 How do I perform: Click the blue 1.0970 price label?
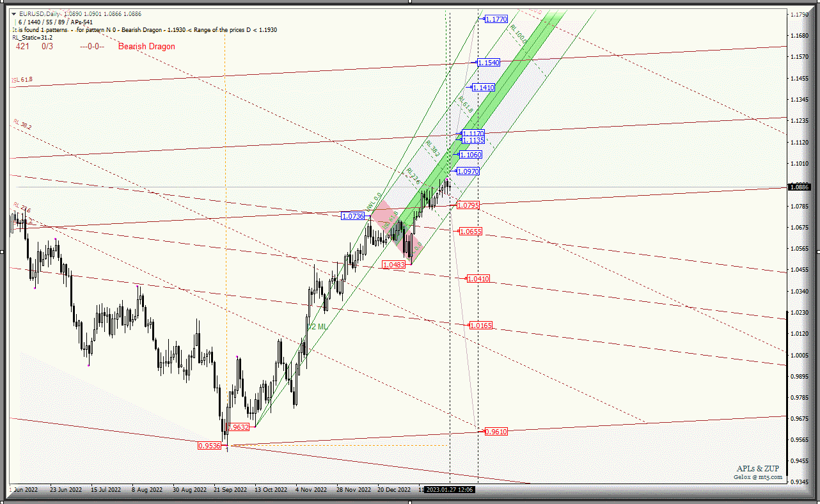[467, 171]
